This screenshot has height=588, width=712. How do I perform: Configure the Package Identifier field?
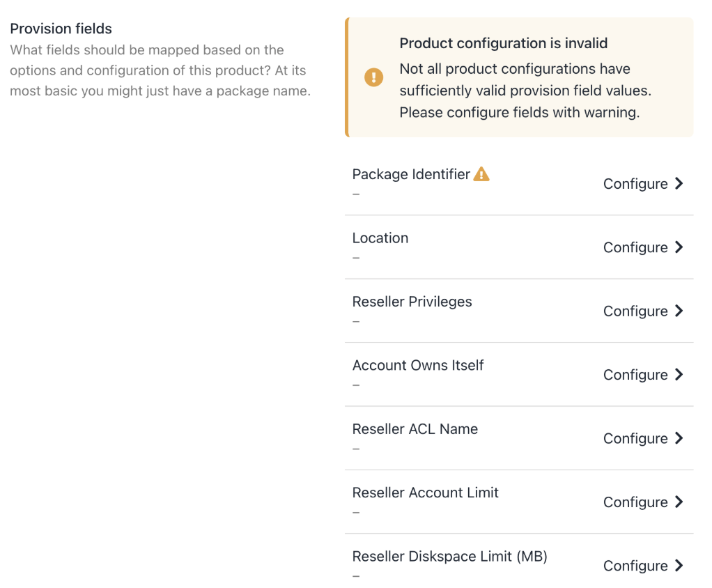click(635, 184)
